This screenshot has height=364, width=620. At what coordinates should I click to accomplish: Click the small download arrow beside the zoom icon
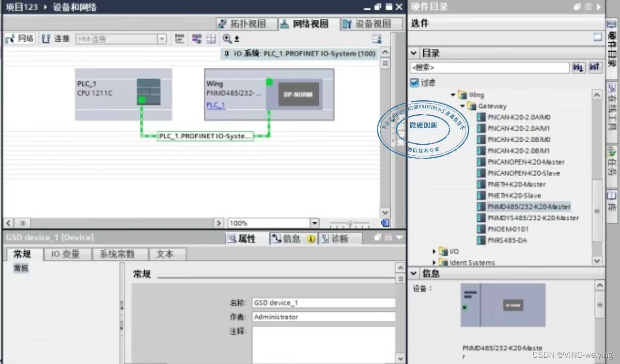237,39
